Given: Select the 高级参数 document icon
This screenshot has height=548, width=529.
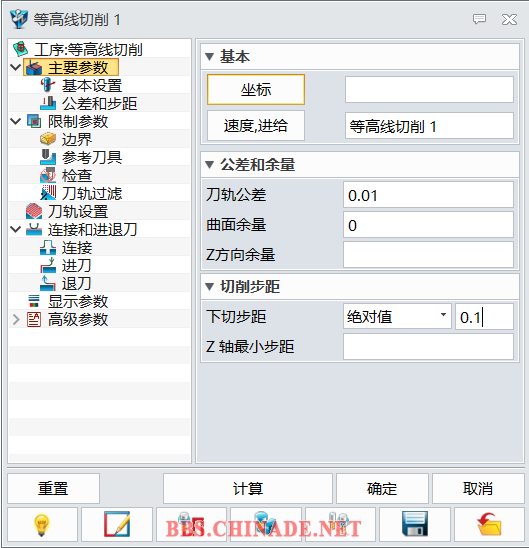Looking at the screenshot, I should (34, 319).
